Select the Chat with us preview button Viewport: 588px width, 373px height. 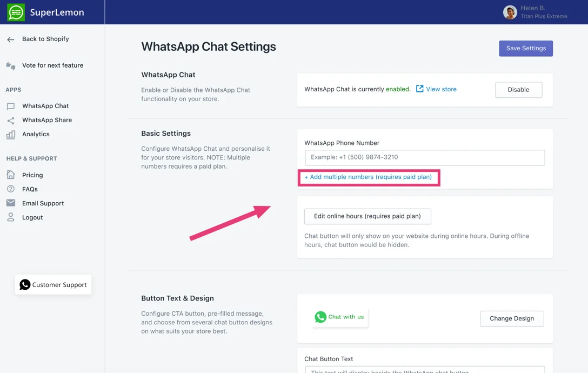(x=340, y=317)
